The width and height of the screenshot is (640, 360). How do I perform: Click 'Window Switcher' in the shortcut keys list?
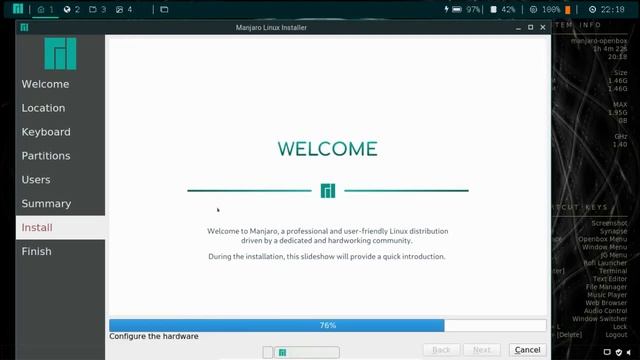pos(600,319)
